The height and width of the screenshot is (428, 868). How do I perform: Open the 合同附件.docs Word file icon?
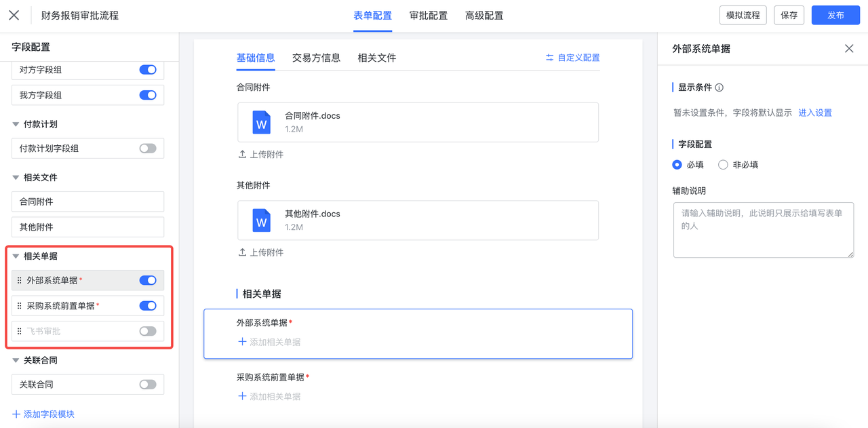[261, 123]
